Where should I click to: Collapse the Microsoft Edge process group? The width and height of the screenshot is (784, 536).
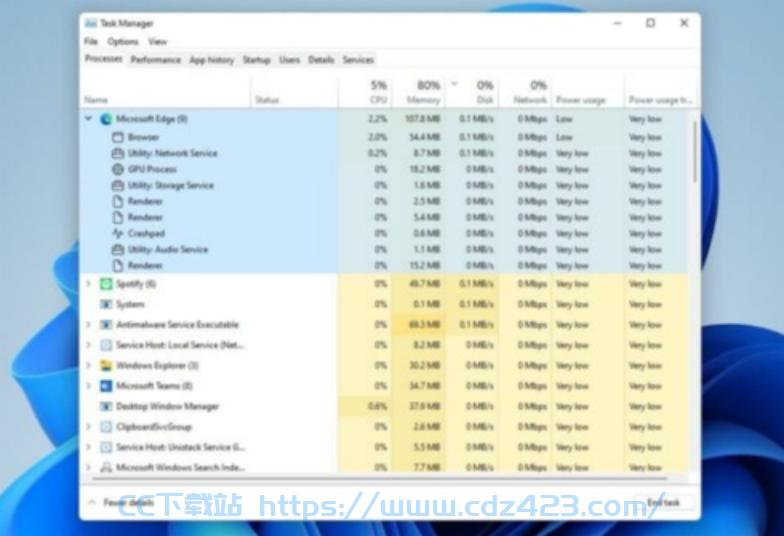point(88,118)
